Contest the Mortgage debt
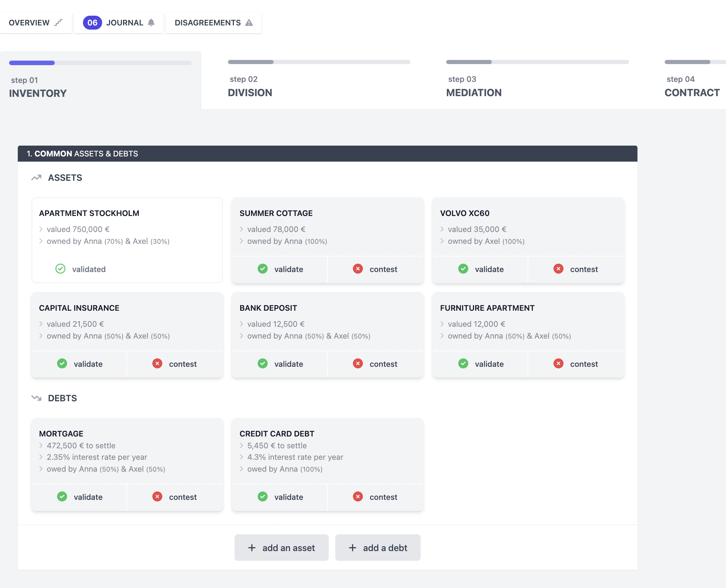The height and width of the screenshot is (588, 726). (175, 497)
